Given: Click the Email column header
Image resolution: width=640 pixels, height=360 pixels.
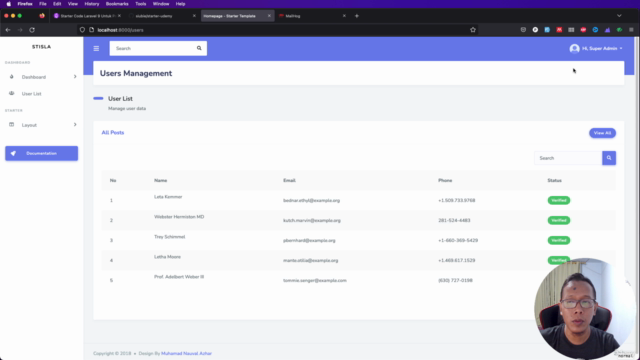Looking at the screenshot, I should click(x=289, y=180).
